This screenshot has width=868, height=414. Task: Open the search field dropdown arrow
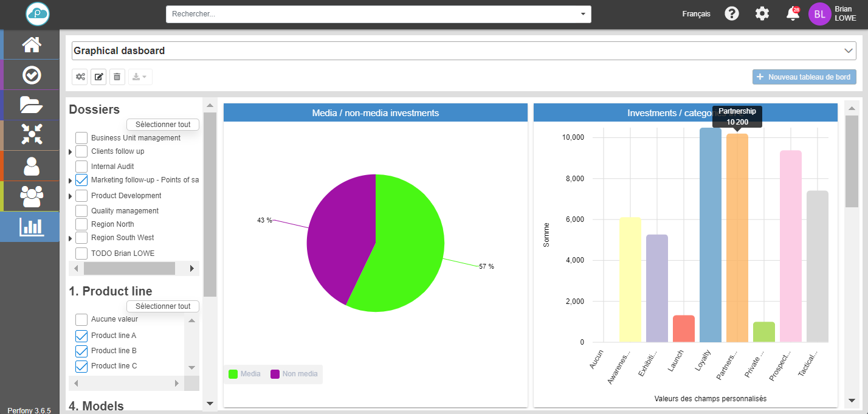click(x=583, y=14)
